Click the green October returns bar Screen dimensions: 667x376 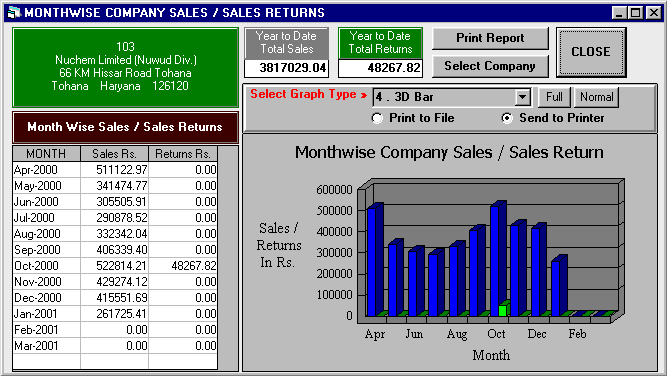(503, 310)
